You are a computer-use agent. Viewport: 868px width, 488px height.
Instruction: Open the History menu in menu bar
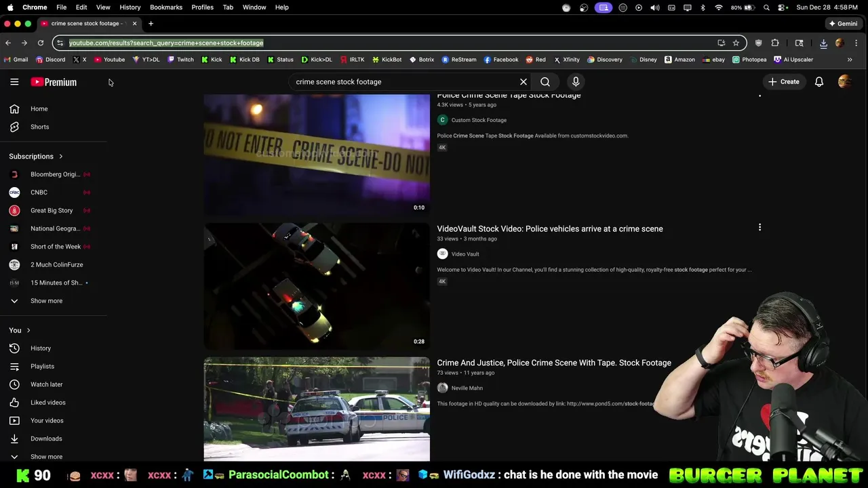(x=130, y=7)
